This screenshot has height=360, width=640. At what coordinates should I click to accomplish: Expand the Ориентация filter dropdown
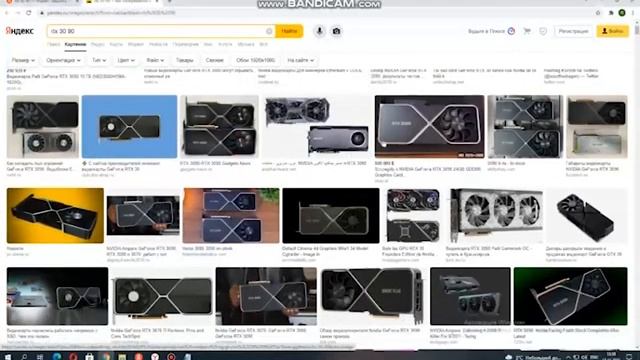tap(63, 60)
